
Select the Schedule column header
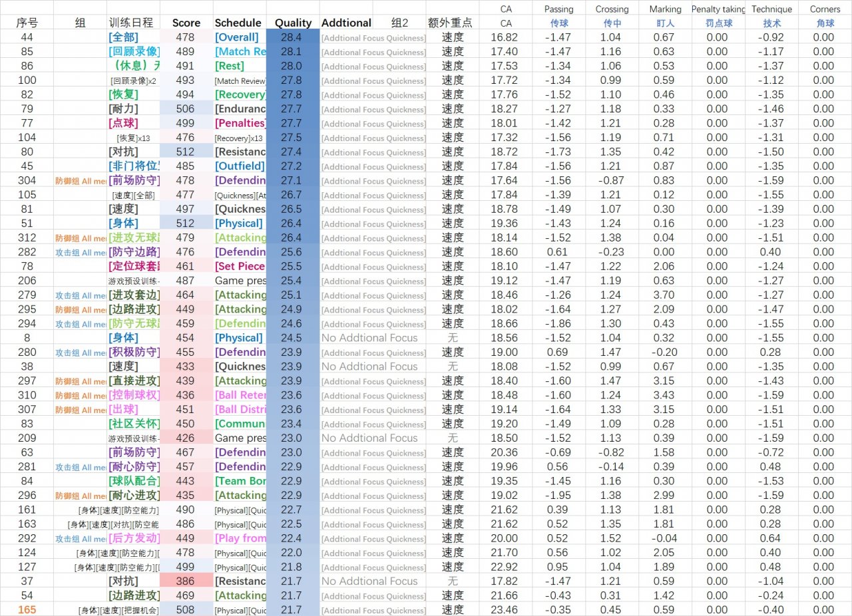pyautogui.click(x=239, y=23)
